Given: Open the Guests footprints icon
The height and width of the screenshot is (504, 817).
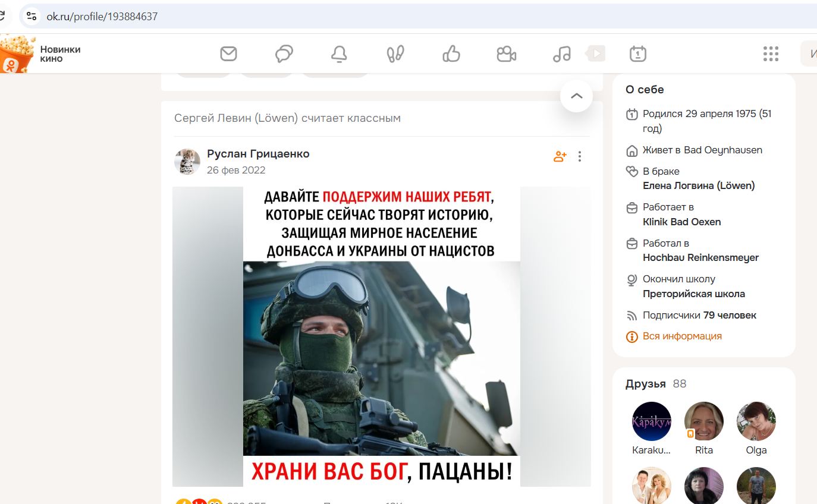Looking at the screenshot, I should [x=395, y=54].
